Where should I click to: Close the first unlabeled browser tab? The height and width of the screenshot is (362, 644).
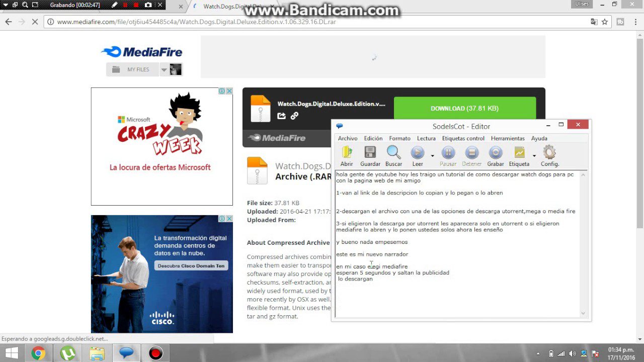[x=181, y=7]
